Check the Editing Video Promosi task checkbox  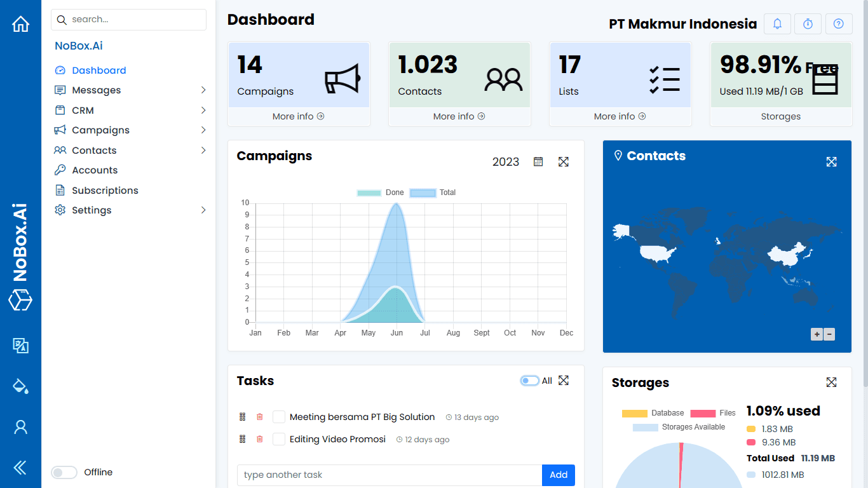pyautogui.click(x=278, y=438)
